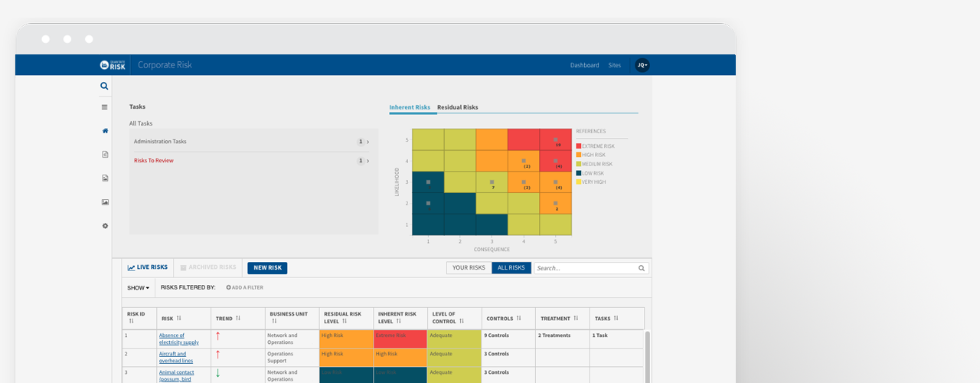
Task: Click the risks table vertical scrollbar
Action: coord(648,356)
